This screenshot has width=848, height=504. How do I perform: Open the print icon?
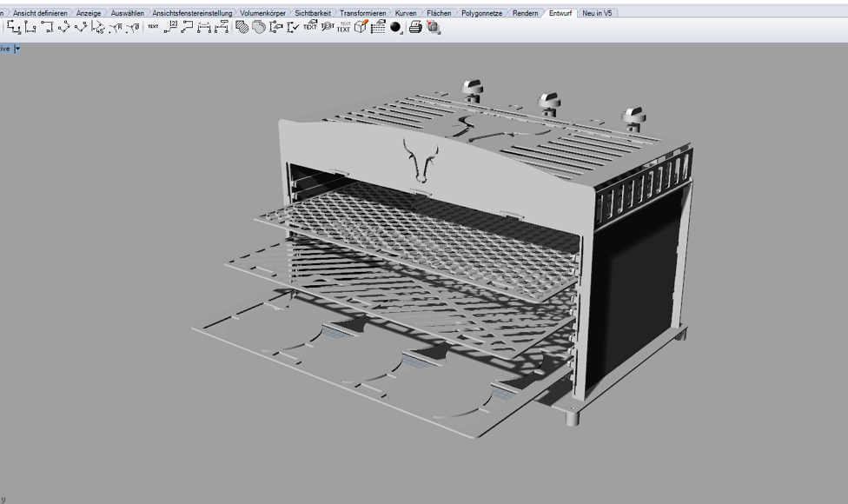pos(415,28)
